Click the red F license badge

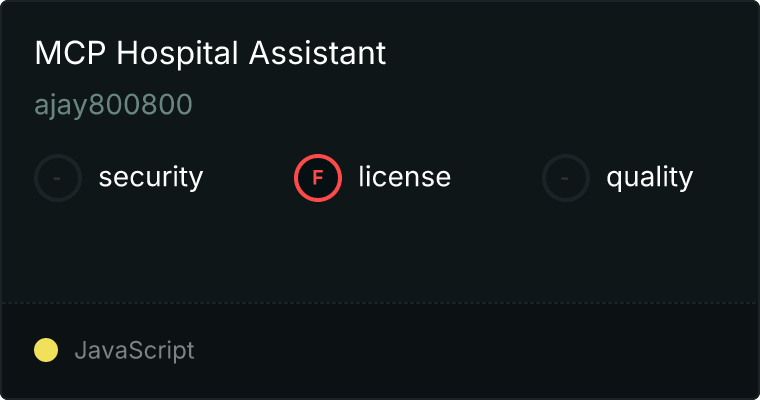pyautogui.click(x=318, y=178)
